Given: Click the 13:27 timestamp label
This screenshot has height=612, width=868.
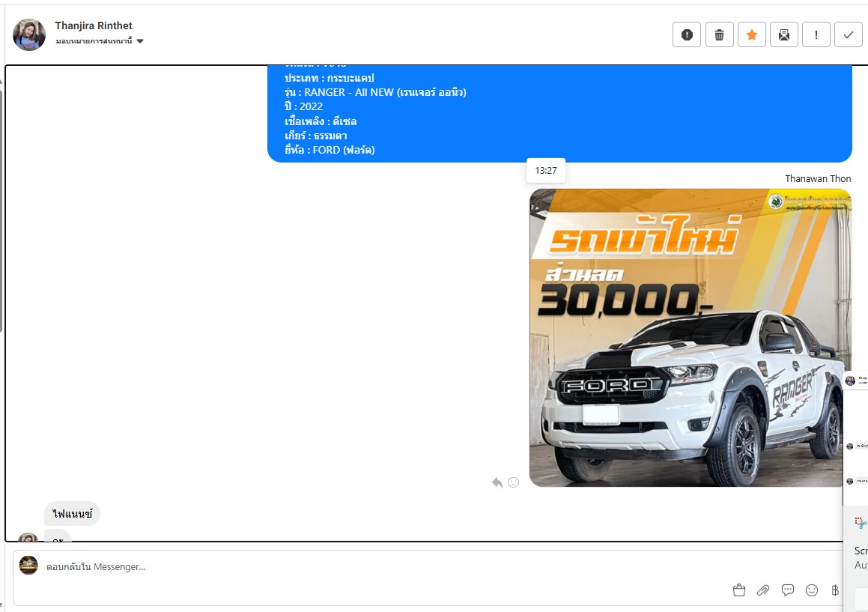Looking at the screenshot, I should (x=546, y=171).
